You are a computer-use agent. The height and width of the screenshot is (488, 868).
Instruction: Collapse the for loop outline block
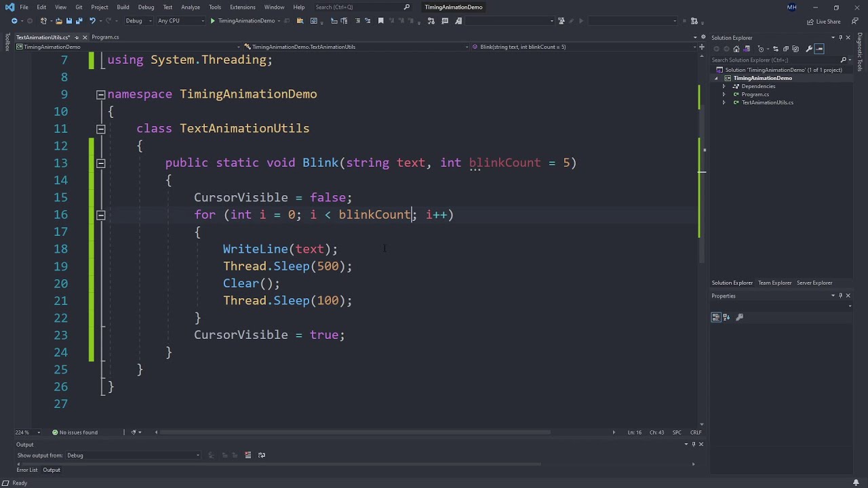point(100,215)
